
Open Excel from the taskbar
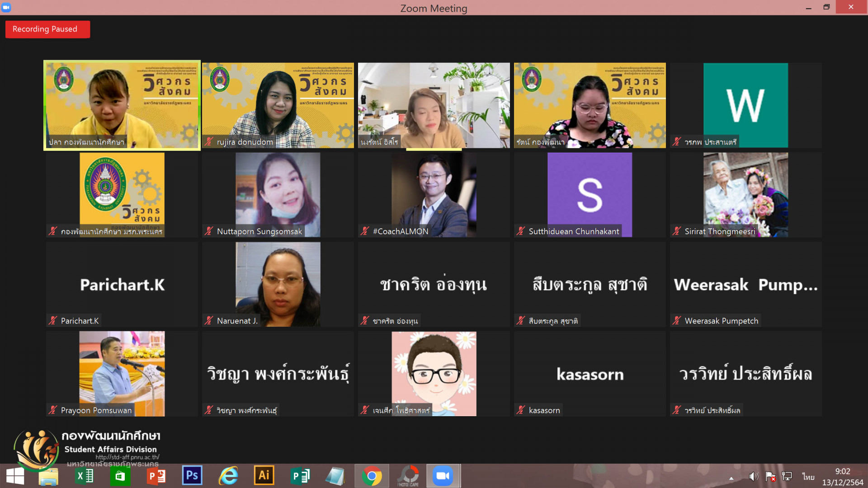pyautogui.click(x=85, y=476)
